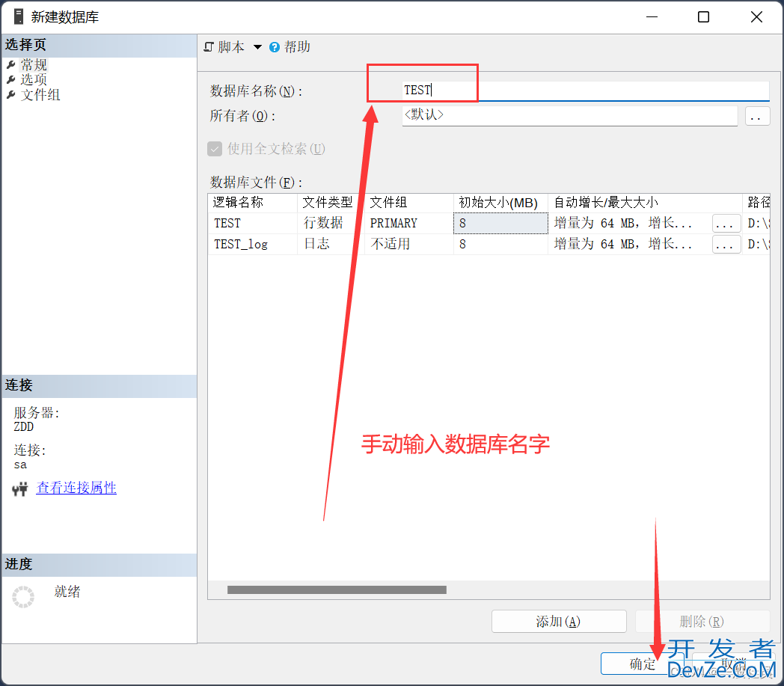
Task: Click the wrench icon beside 文件组
Action: [x=11, y=94]
